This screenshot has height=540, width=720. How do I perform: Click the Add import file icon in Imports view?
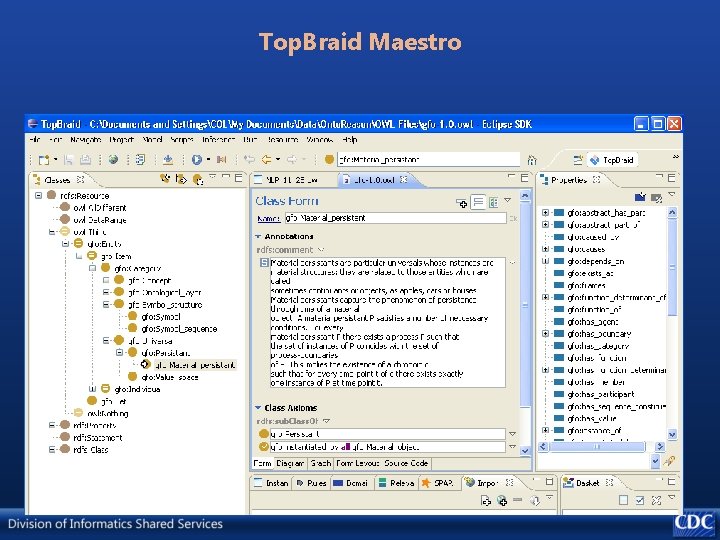[x=485, y=501]
